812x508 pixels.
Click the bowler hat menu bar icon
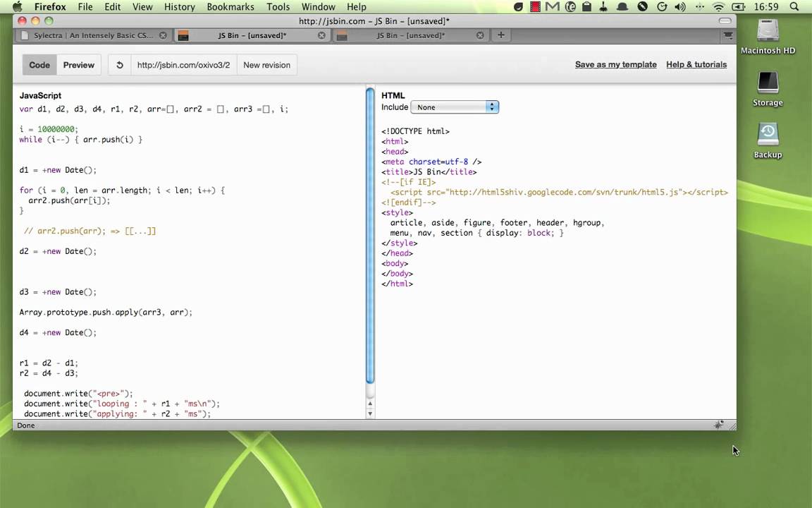(622, 7)
